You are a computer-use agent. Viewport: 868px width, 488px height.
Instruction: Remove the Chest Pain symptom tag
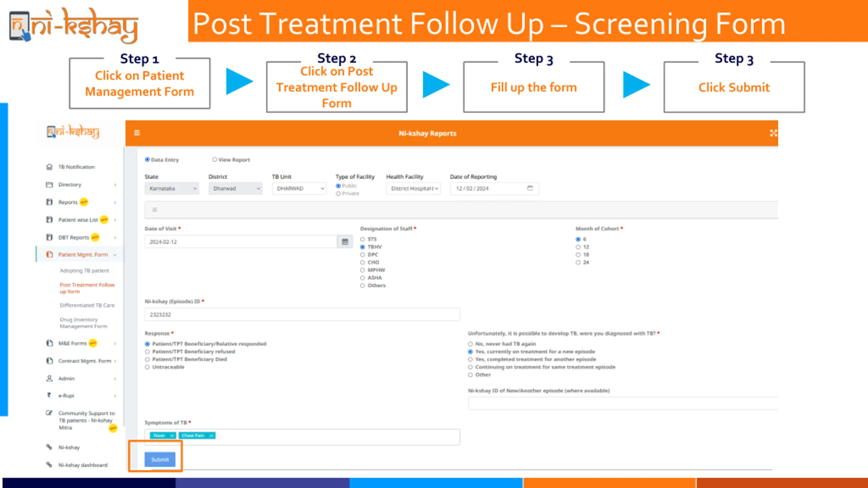[211, 435]
